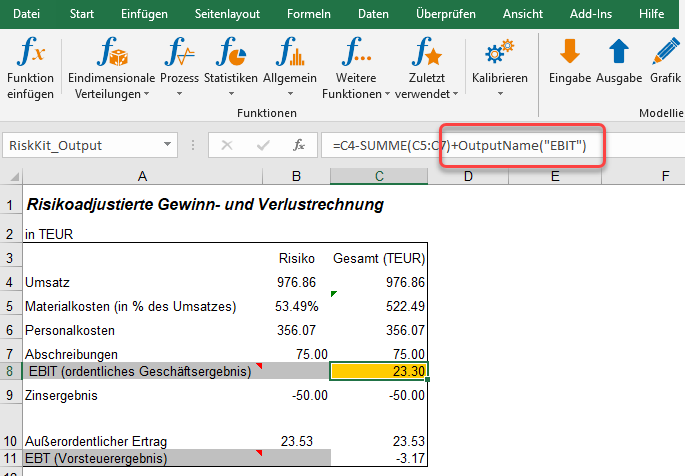Switch to the Einfügen tab
This screenshot has width=685, height=476.
click(144, 14)
